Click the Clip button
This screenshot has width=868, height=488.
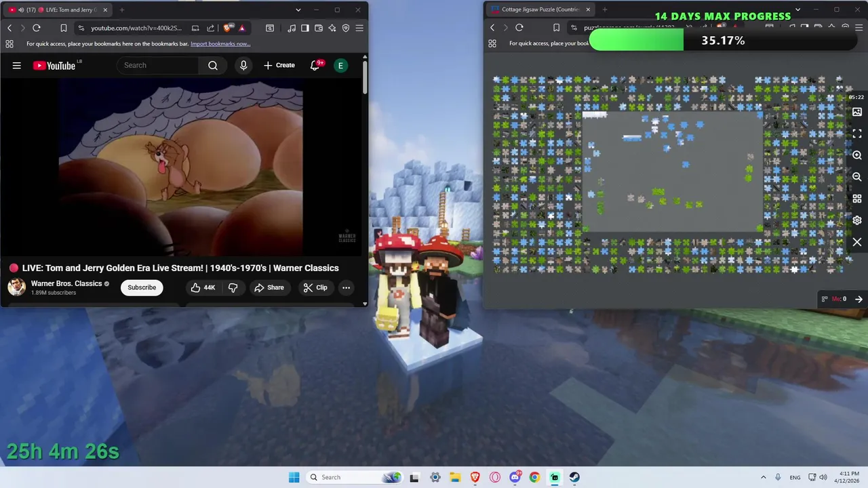[x=315, y=287]
